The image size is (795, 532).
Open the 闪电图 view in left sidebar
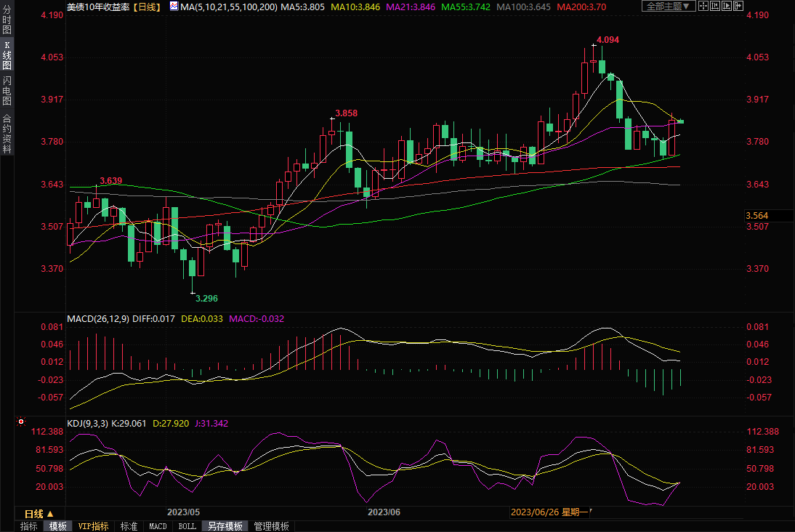pos(7,91)
